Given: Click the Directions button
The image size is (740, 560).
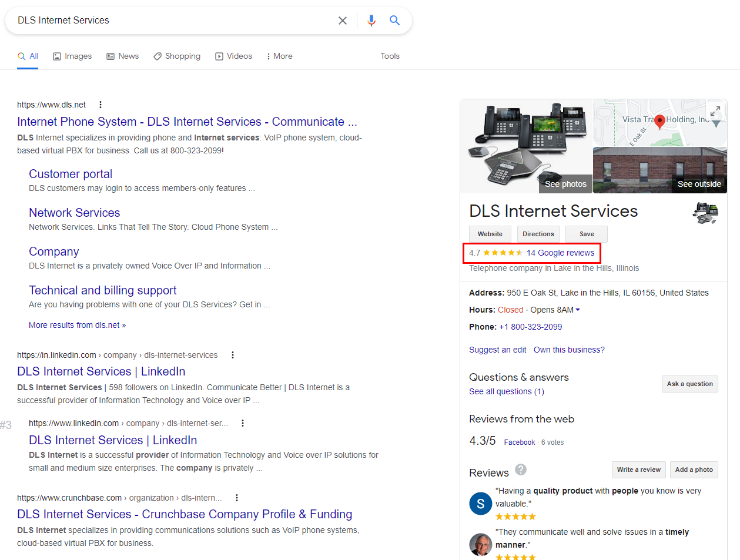Looking at the screenshot, I should click(538, 234).
